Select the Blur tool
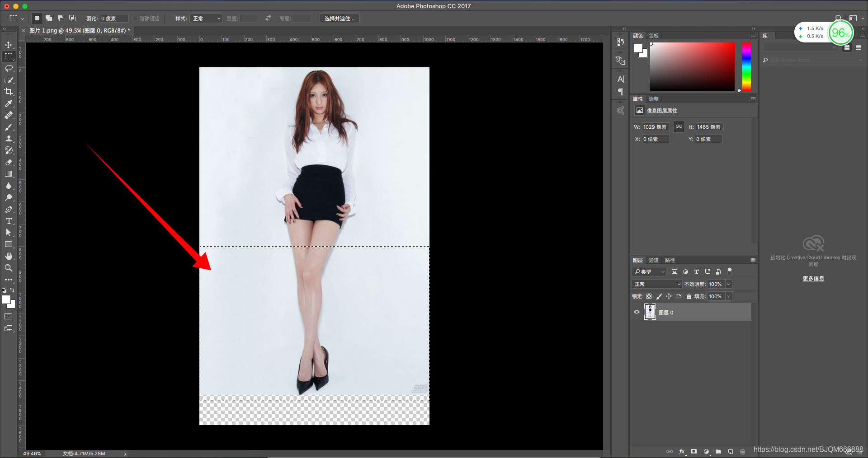The width and height of the screenshot is (868, 458). click(x=9, y=186)
